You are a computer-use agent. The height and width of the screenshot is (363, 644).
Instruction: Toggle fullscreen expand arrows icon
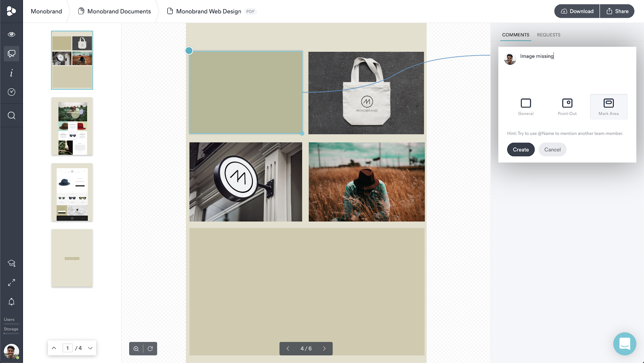(x=12, y=283)
